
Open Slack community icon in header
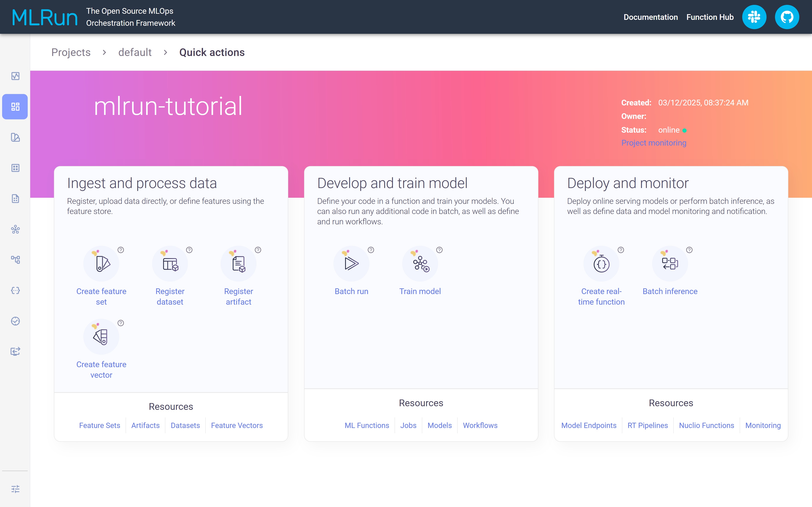[754, 17]
